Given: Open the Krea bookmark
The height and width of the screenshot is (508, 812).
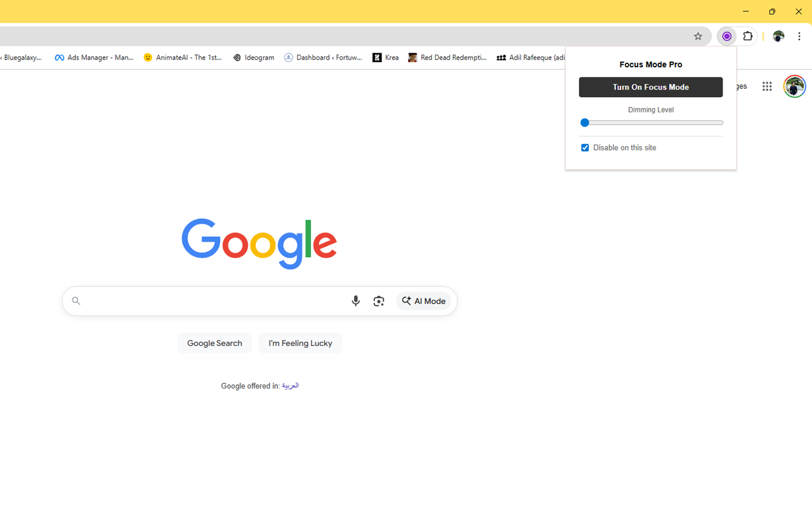Looking at the screenshot, I should pyautogui.click(x=386, y=57).
